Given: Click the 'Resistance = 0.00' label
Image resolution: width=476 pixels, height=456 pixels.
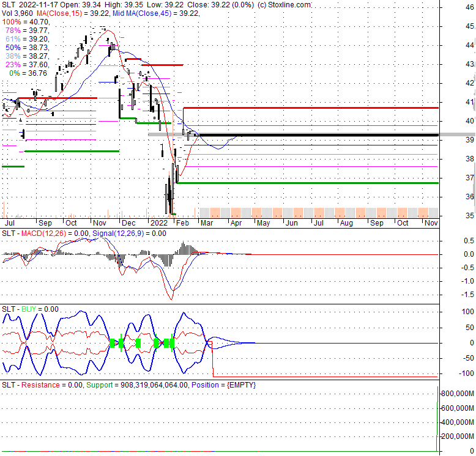Looking at the screenshot, I should [51, 385].
